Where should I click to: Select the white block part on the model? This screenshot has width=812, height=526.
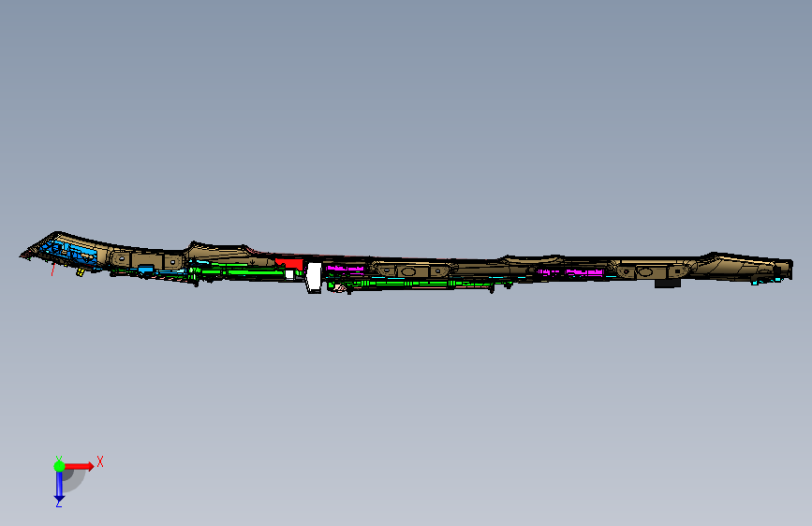pos(314,277)
